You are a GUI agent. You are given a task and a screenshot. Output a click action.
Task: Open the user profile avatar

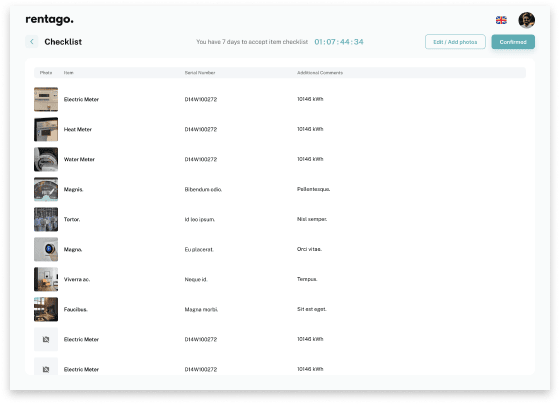526,20
